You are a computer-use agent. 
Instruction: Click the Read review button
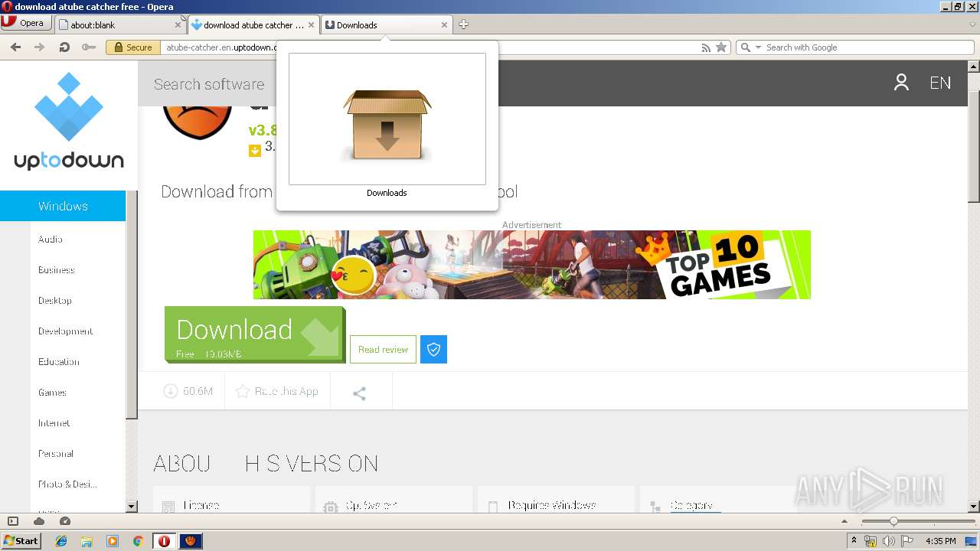(383, 350)
